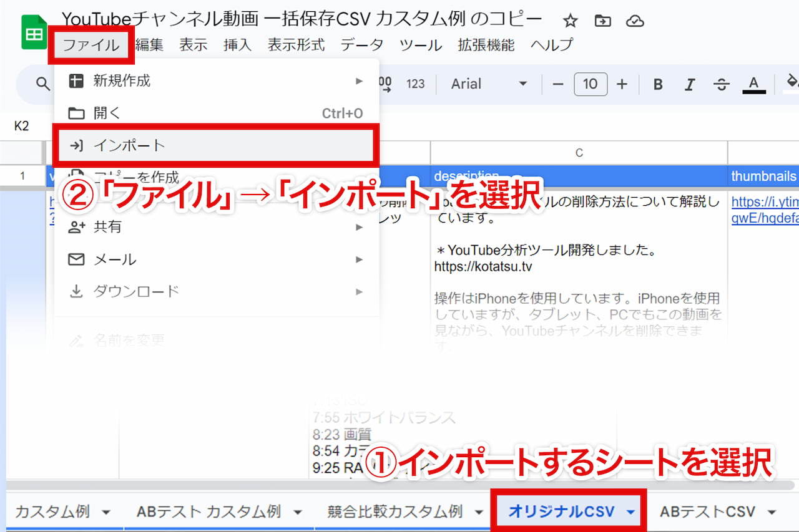This screenshot has height=532, width=799.
Task: Click the ダウンロード arrow icon
Action: tap(76, 291)
